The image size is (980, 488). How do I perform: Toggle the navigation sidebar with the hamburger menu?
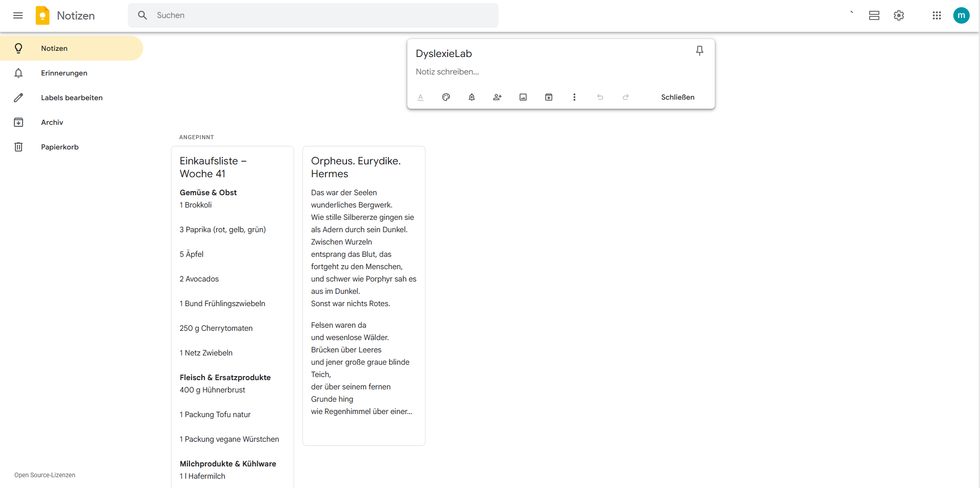[17, 15]
